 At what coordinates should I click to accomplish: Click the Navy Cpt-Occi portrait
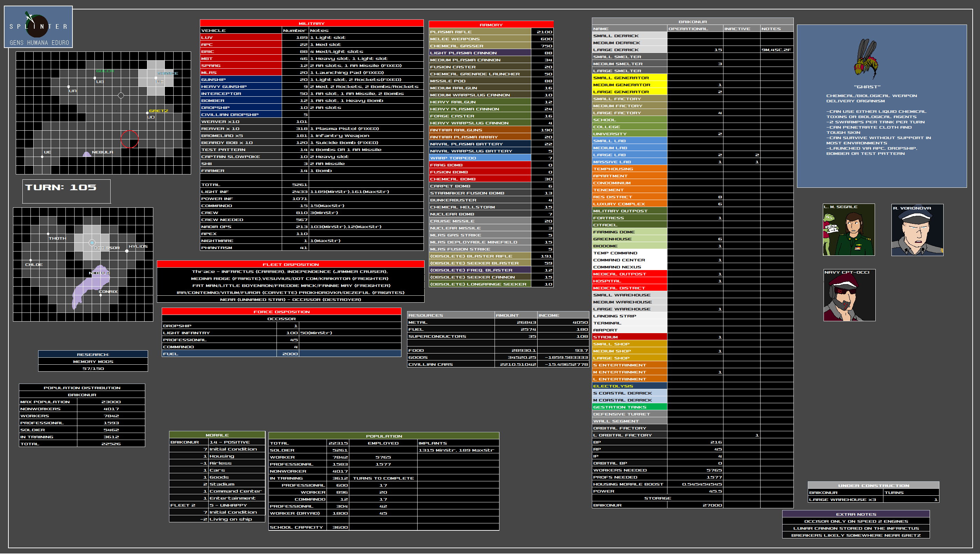pos(849,295)
